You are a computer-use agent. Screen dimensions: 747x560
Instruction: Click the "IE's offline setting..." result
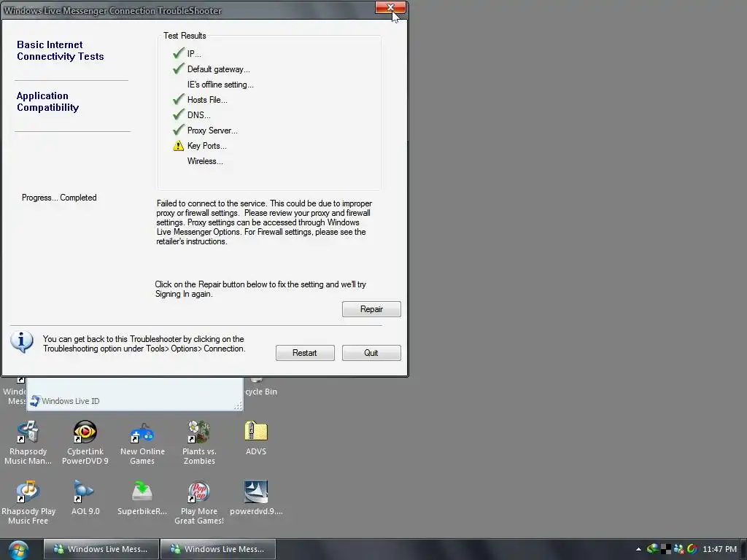click(x=220, y=85)
